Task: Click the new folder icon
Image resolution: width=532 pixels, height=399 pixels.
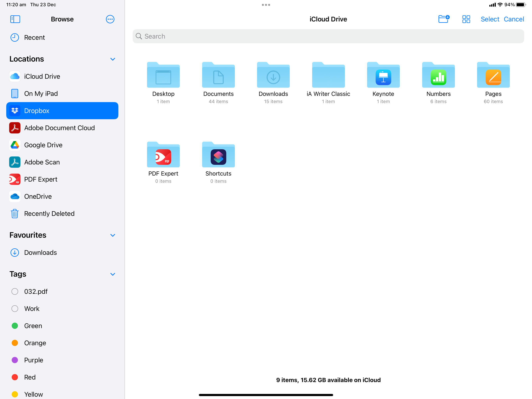Action: (443, 19)
